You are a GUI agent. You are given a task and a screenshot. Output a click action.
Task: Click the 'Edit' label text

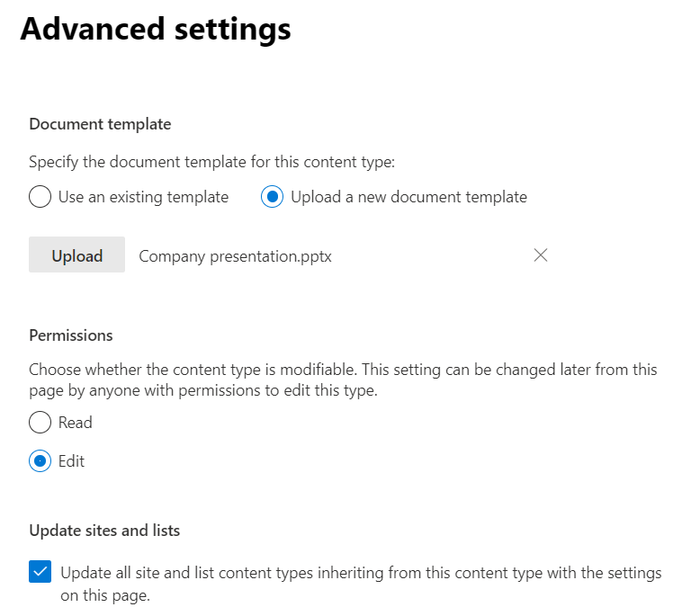click(x=71, y=461)
